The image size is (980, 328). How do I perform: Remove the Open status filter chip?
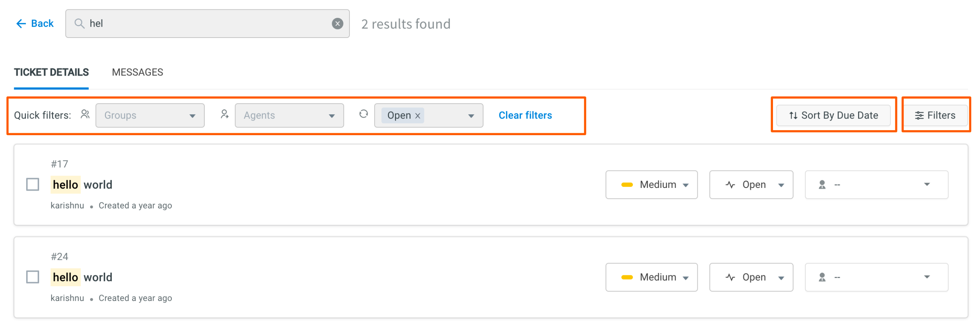pos(418,115)
